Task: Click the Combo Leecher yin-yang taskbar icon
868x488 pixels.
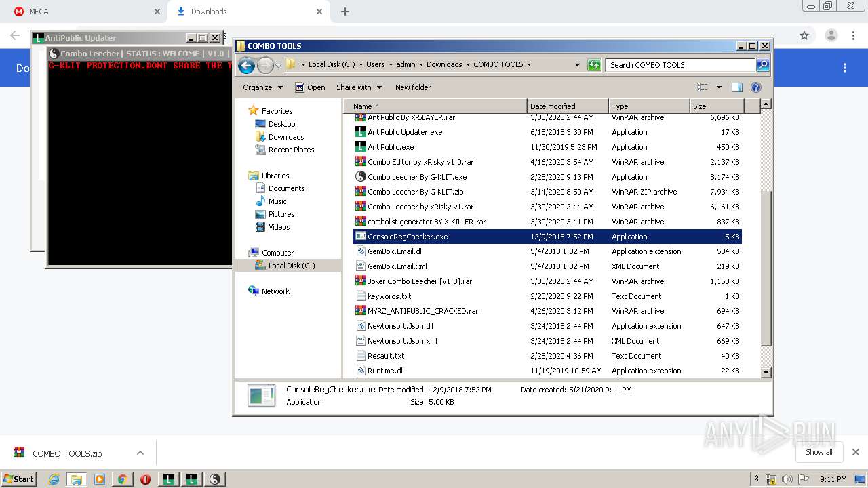Action: [x=215, y=479]
